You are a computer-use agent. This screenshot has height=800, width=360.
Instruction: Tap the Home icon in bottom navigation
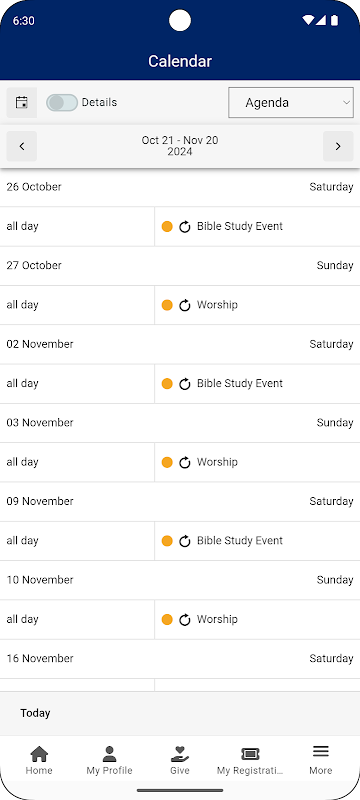click(x=39, y=753)
